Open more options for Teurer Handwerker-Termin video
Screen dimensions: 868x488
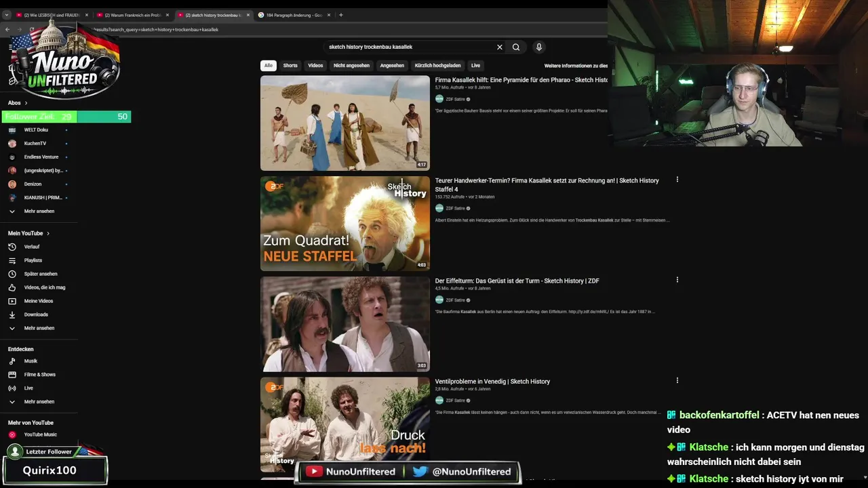(677, 180)
